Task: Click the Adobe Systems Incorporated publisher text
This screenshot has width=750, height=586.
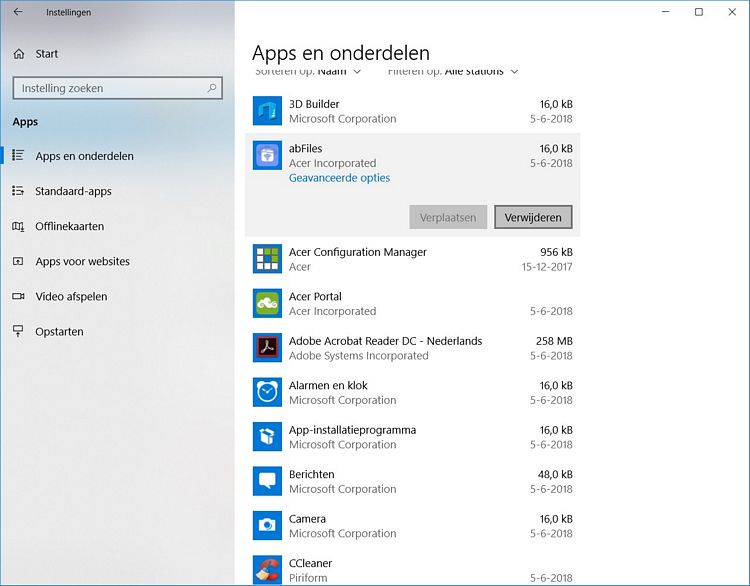Action: [358, 356]
